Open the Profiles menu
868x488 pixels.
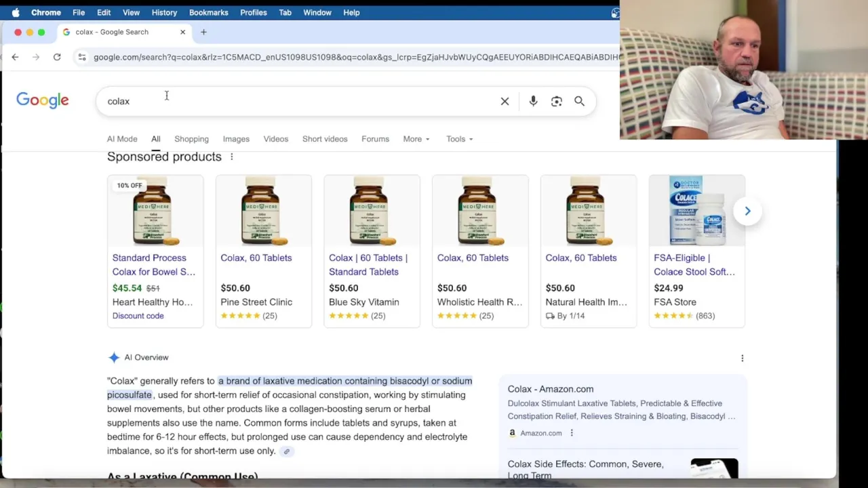click(x=254, y=12)
